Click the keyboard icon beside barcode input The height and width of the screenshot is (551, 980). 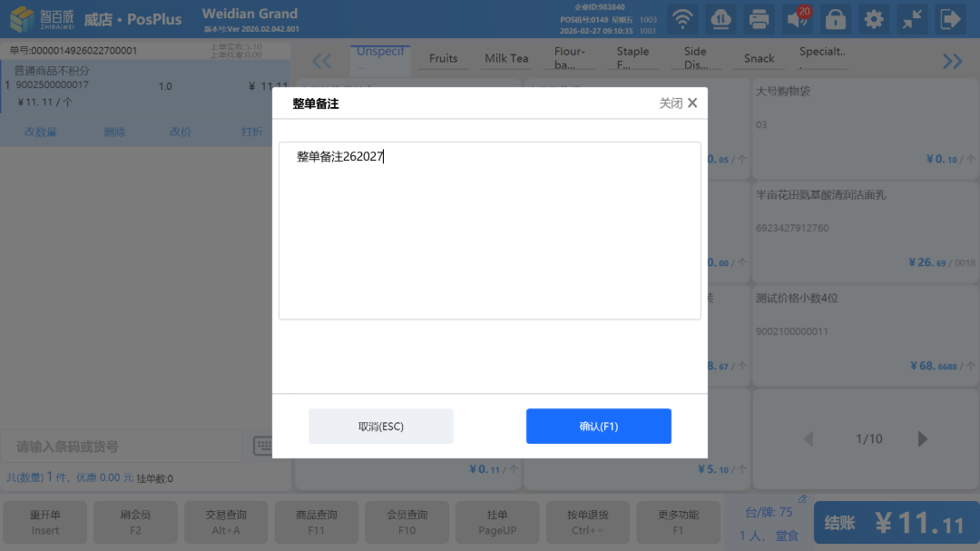[x=264, y=446]
